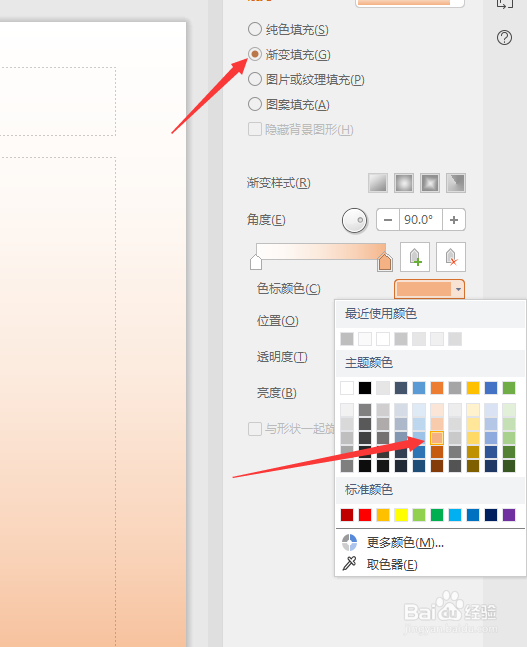Pick the black theme color swatch
Viewport: 527px width, 647px height.
click(365, 388)
